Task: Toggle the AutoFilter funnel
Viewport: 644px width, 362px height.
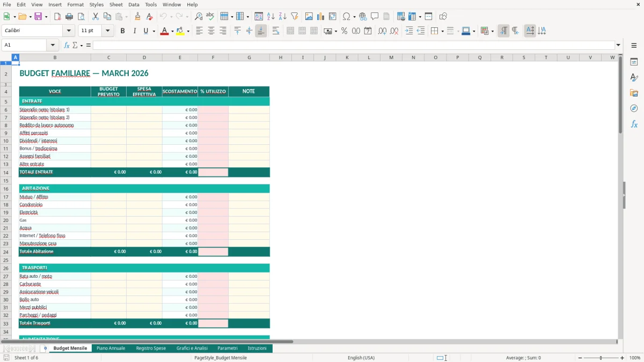Action: point(295,17)
